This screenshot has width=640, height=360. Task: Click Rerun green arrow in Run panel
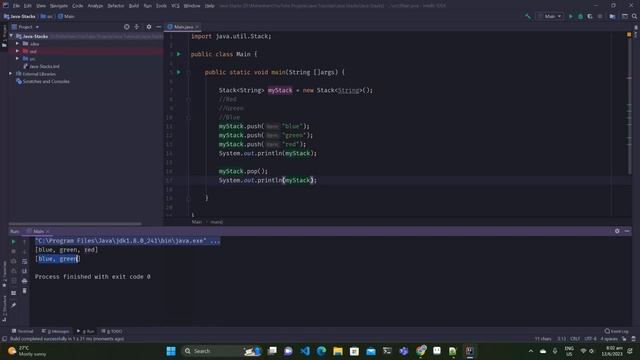tap(13, 242)
